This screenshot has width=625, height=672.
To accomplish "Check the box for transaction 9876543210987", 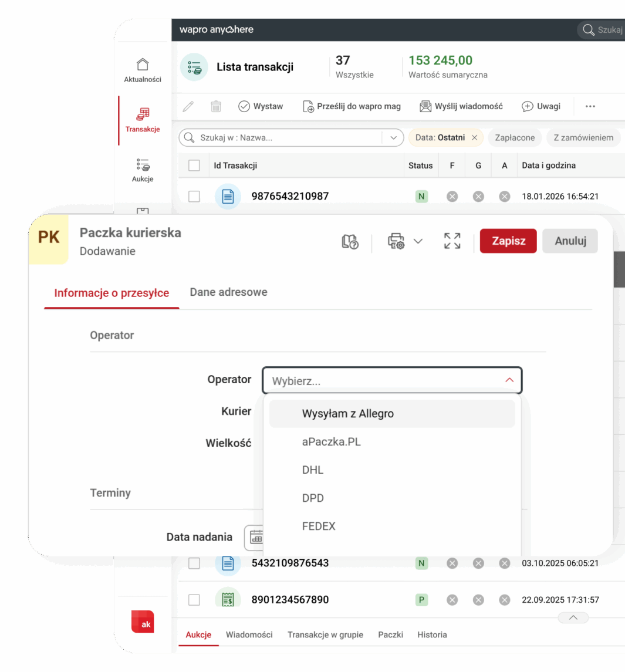I will pos(194,197).
